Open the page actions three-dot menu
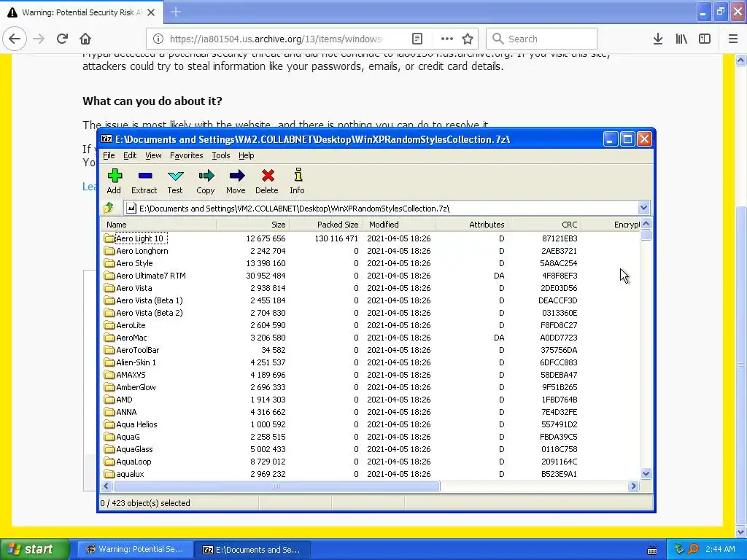 (x=447, y=39)
